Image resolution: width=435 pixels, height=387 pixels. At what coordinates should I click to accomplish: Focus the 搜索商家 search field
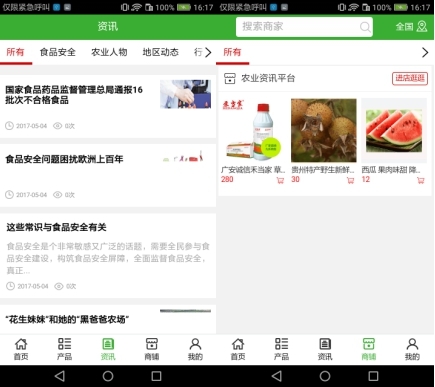pos(304,27)
